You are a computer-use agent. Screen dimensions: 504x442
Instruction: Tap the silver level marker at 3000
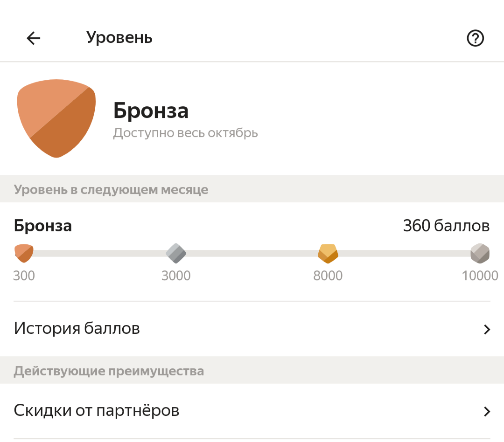coord(176,253)
